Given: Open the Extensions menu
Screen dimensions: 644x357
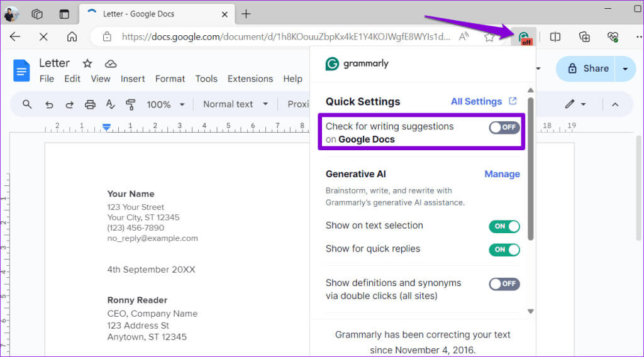Looking at the screenshot, I should 250,79.
